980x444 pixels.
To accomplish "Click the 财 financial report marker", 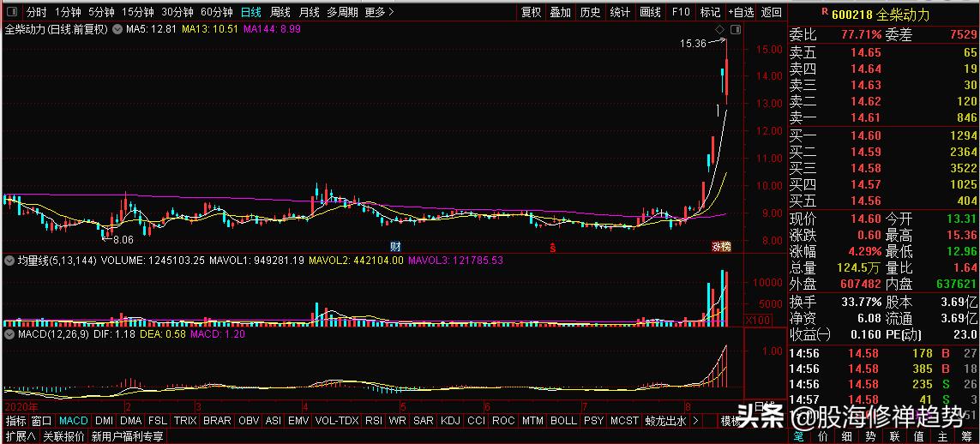I will click(x=395, y=246).
